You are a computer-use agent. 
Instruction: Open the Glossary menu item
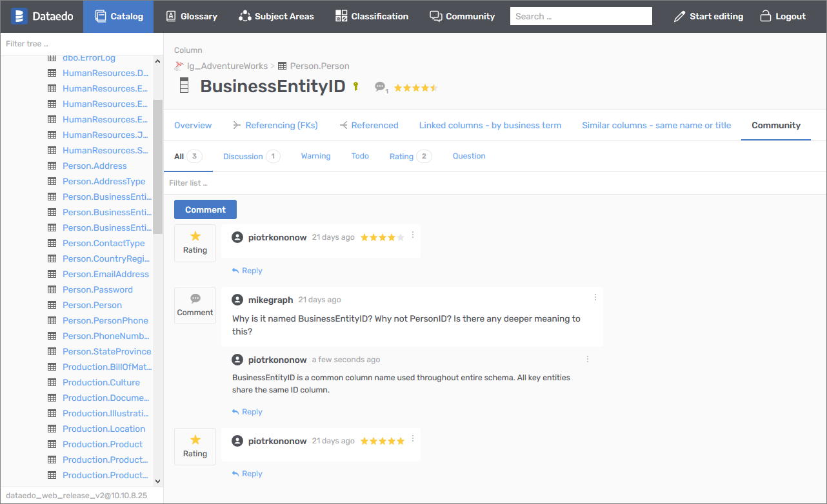pos(192,16)
